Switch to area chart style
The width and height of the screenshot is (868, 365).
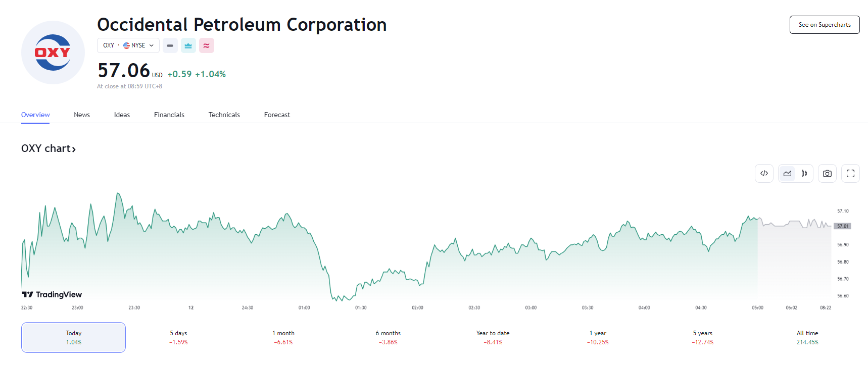[787, 174]
